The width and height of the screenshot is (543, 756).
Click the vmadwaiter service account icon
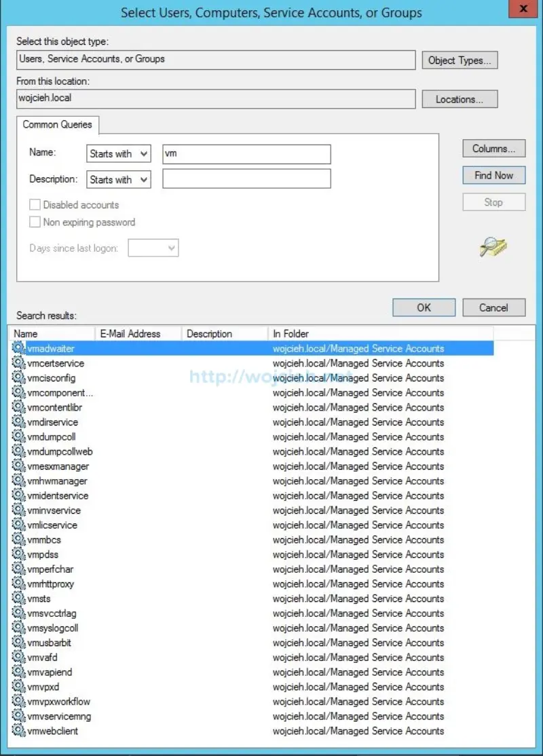(19, 348)
